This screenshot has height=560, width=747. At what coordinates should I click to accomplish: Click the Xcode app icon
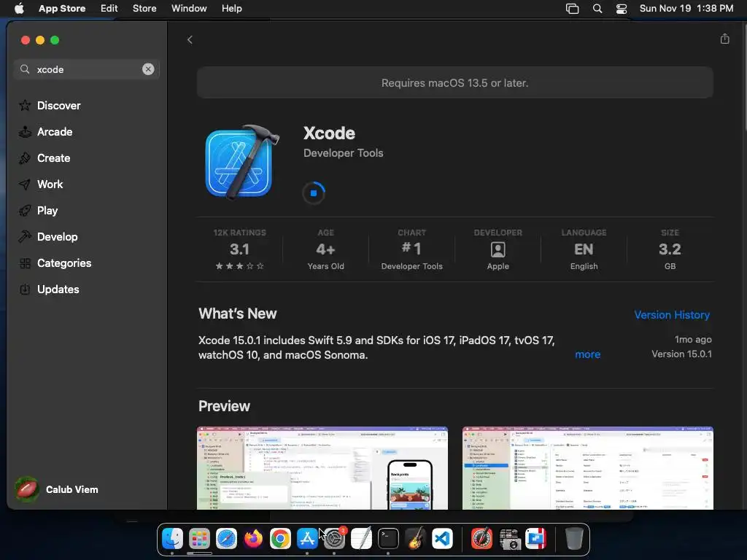(x=241, y=161)
